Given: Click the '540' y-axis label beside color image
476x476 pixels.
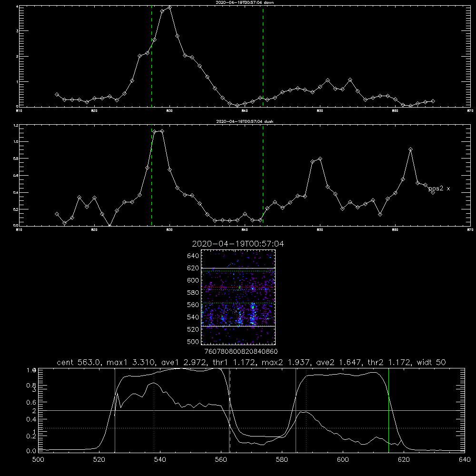Looking at the screenshot, I should coord(193,317).
